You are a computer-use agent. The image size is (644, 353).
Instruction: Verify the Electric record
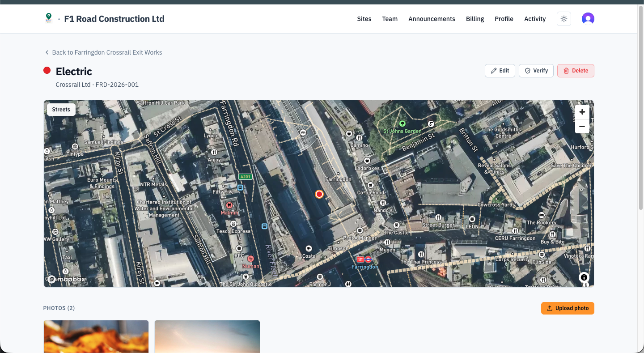point(536,71)
